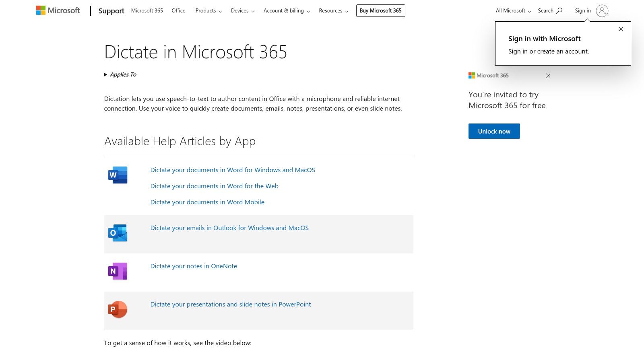Image resolution: width=644 pixels, height=362 pixels.
Task: Click the Support header link
Action: click(111, 11)
